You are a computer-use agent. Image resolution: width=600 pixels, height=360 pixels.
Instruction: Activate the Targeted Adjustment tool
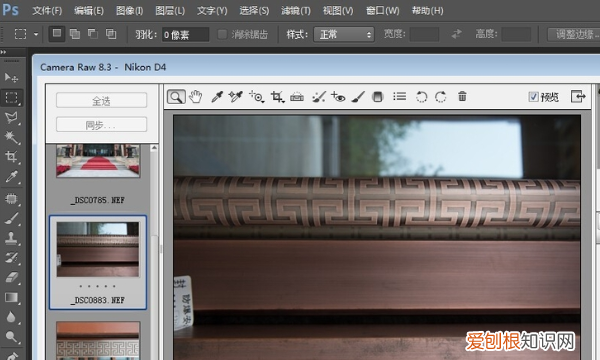[257, 97]
